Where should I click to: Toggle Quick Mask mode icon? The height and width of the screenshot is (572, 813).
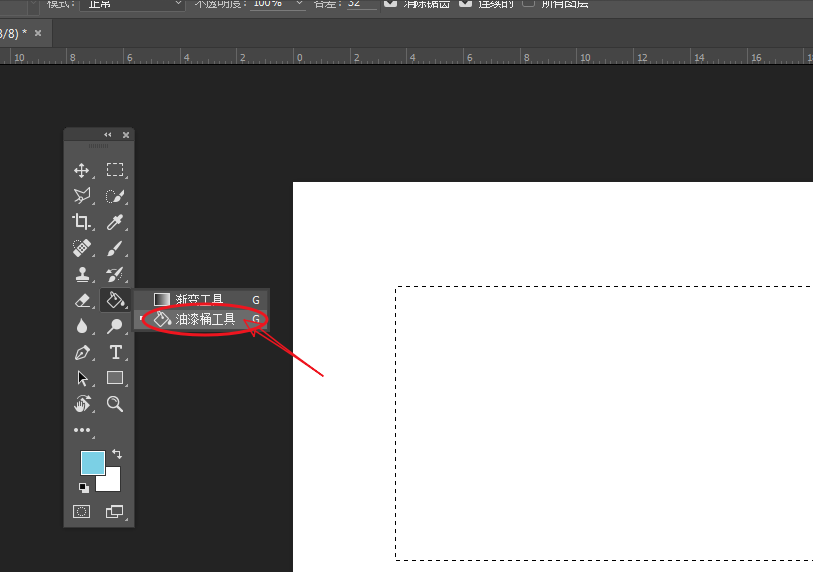(82, 511)
